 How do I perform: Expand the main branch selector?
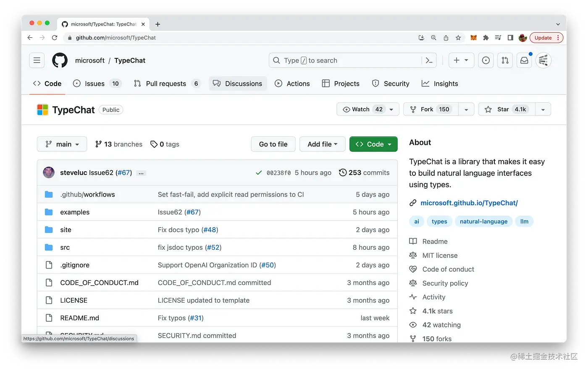(62, 144)
